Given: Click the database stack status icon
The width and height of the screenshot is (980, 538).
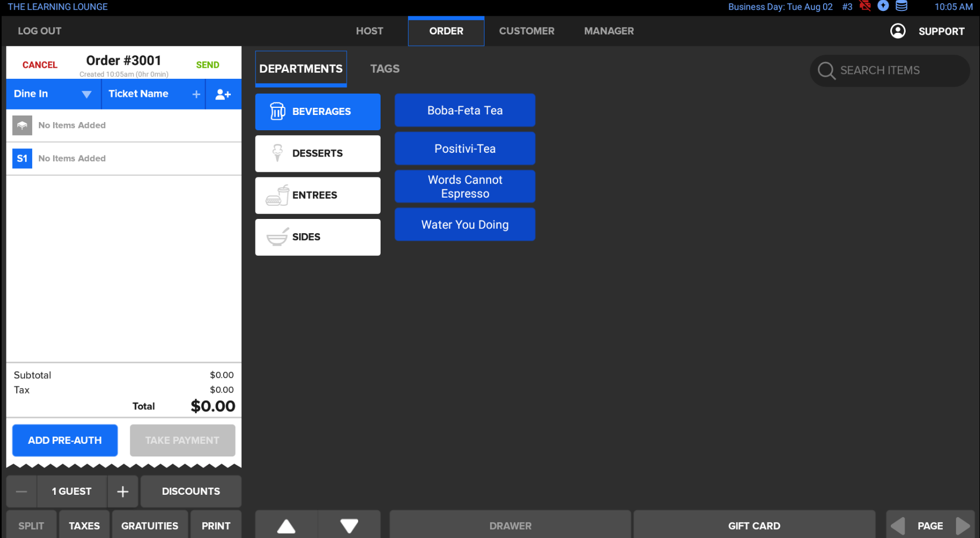Looking at the screenshot, I should click(x=902, y=7).
